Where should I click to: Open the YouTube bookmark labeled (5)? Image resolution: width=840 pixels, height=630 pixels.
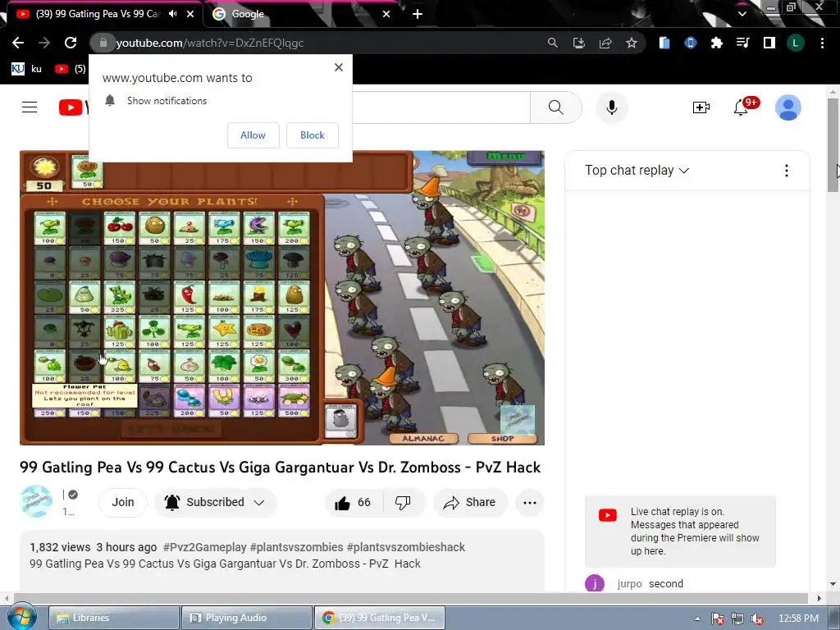coord(71,69)
